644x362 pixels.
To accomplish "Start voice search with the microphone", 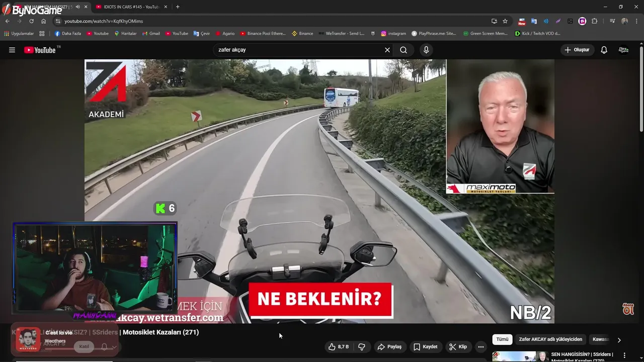I will click(426, 50).
